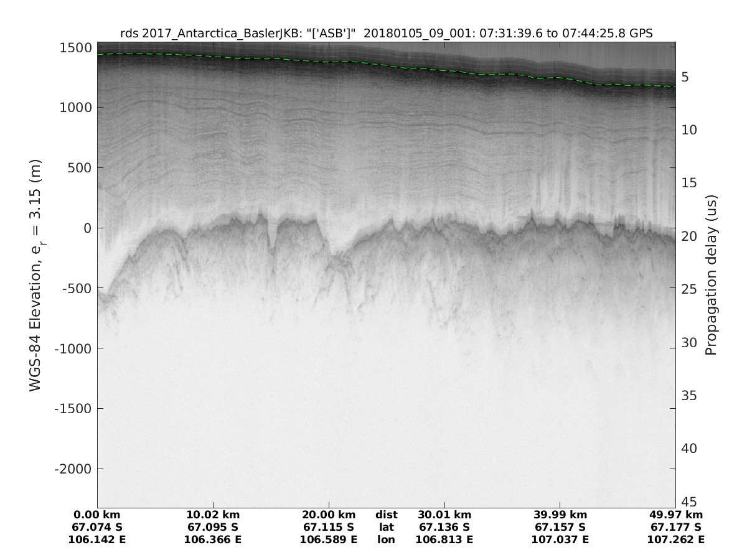Viewport: 747px width, 560px height.
Task: Click the 0.00 km distance label
Action: tap(97, 515)
